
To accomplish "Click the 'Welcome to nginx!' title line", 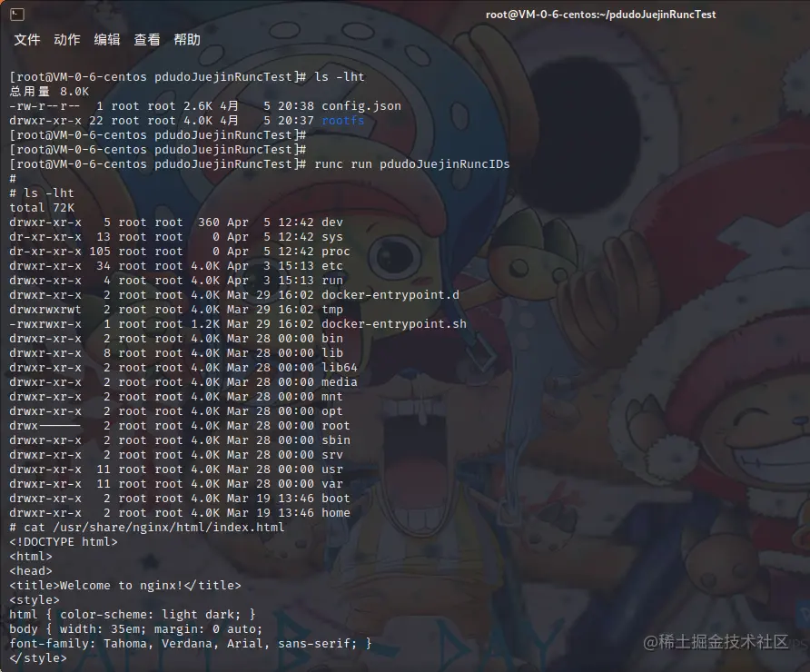I will pos(125,585).
